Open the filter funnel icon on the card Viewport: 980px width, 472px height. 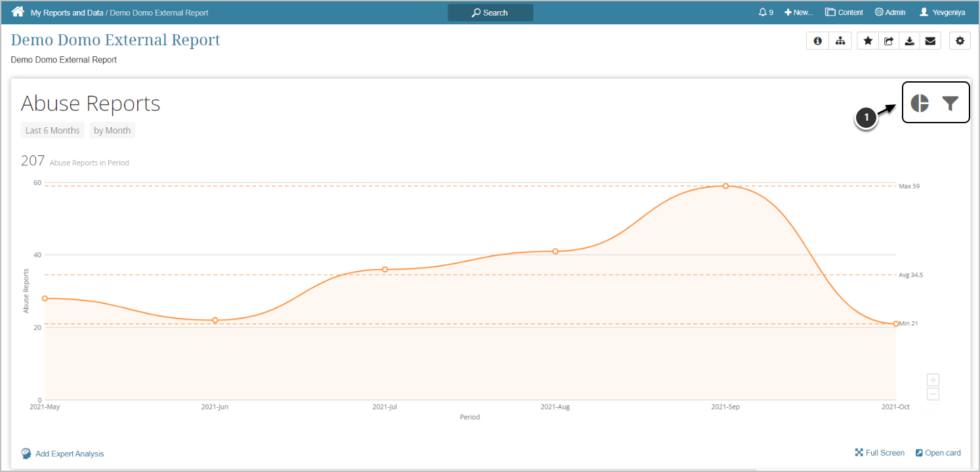(x=950, y=103)
